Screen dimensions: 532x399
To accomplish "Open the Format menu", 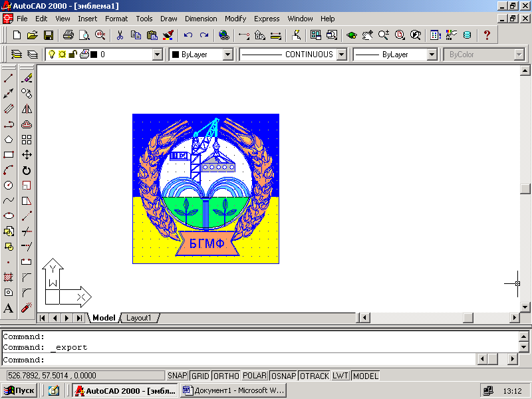I will [x=116, y=19].
